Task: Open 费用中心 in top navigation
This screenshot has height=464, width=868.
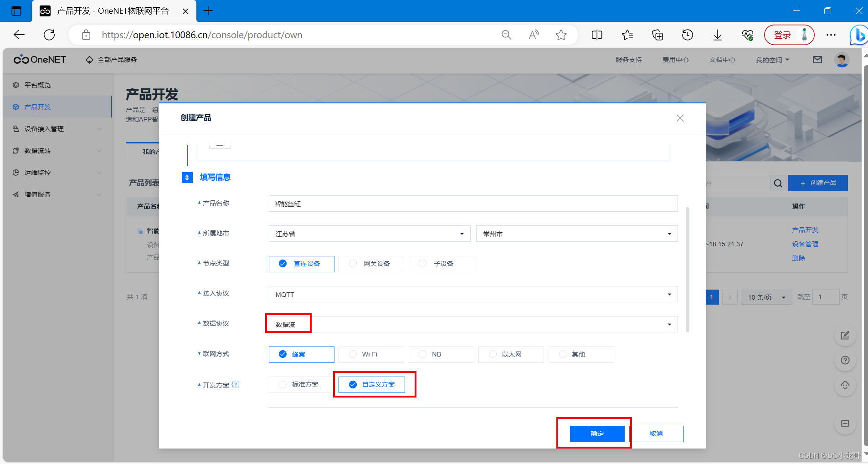Action: [675, 60]
